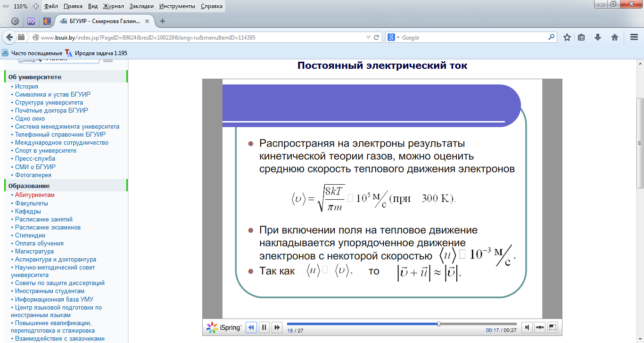Reset zoom via 110% label
This screenshot has width=644, height=343.
[21, 7]
